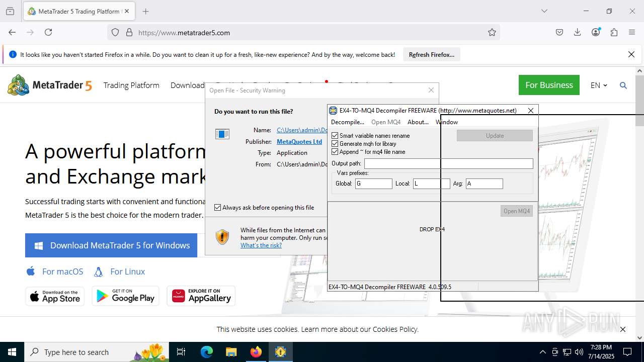The width and height of the screenshot is (644, 362).
Task: Toggle Smart variable names rename checkbox
Action: point(335,136)
